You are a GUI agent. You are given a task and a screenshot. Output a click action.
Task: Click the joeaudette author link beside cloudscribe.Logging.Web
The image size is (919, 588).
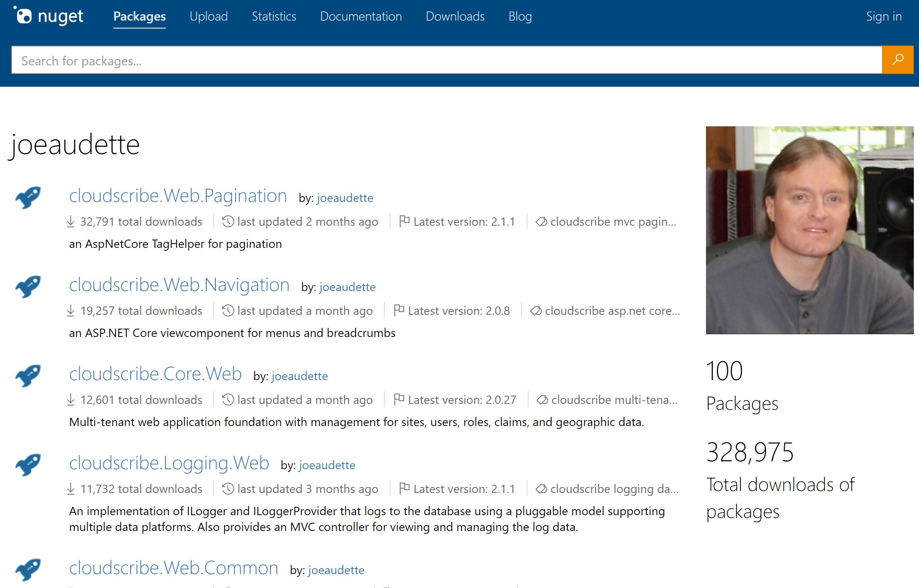327,465
